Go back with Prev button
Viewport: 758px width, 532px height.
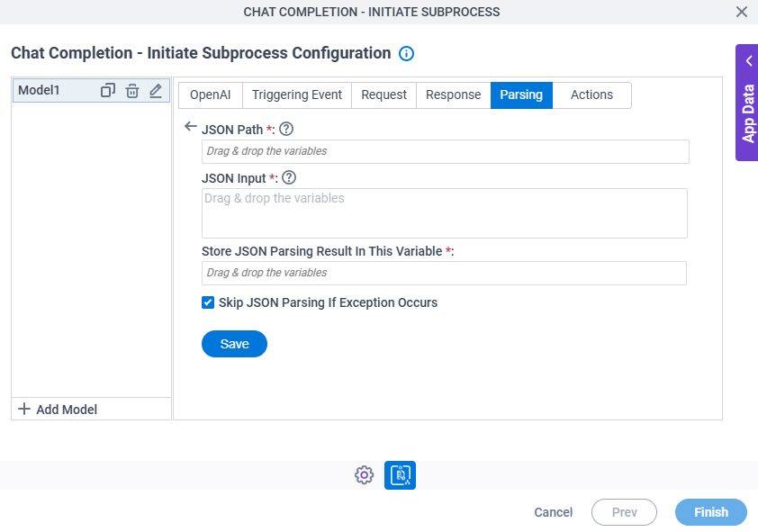coord(624,512)
